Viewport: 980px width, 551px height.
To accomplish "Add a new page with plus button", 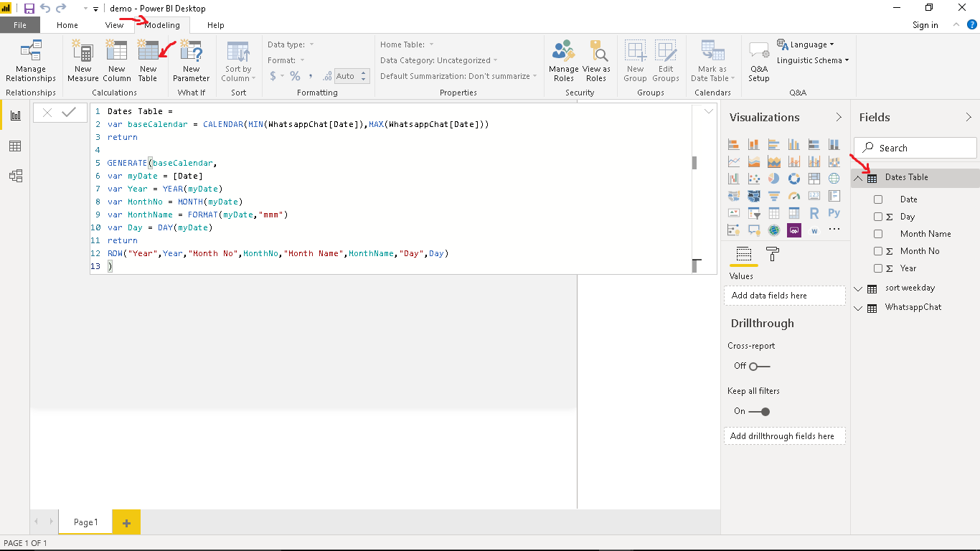I will (126, 523).
